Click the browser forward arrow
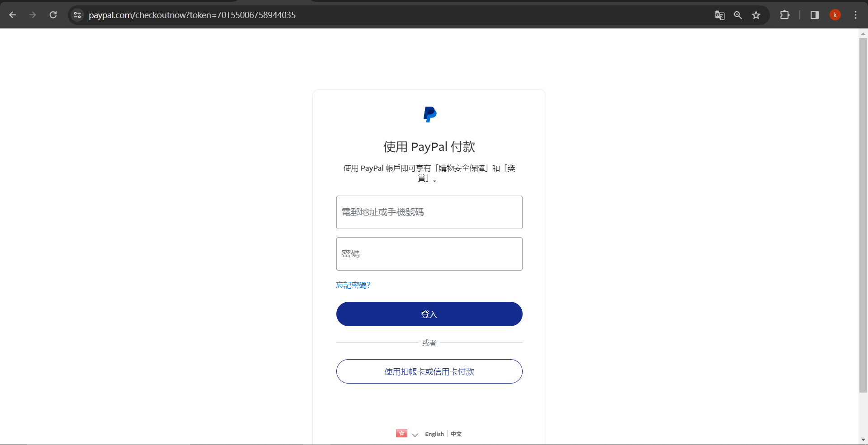This screenshot has width=868, height=445. (33, 15)
